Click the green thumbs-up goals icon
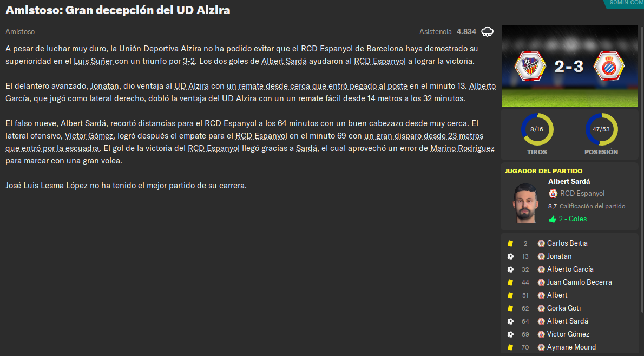 [x=553, y=219]
